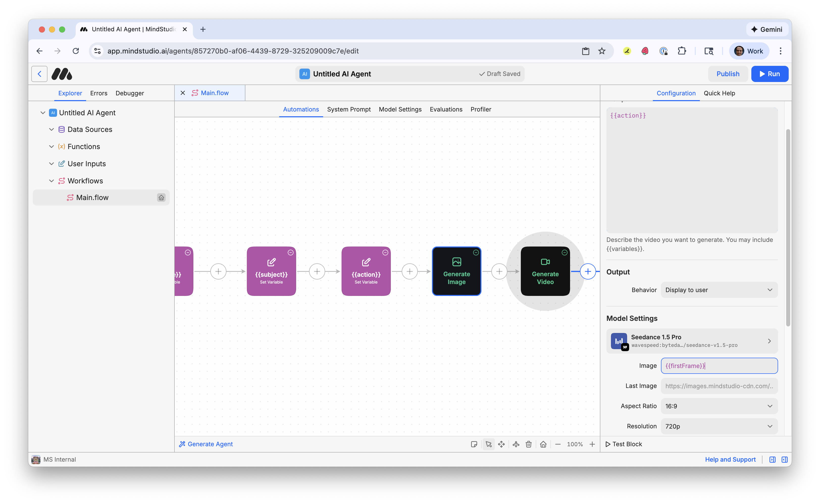
Task: Toggle the minus circle on {{subject}} block
Action: pyautogui.click(x=291, y=253)
